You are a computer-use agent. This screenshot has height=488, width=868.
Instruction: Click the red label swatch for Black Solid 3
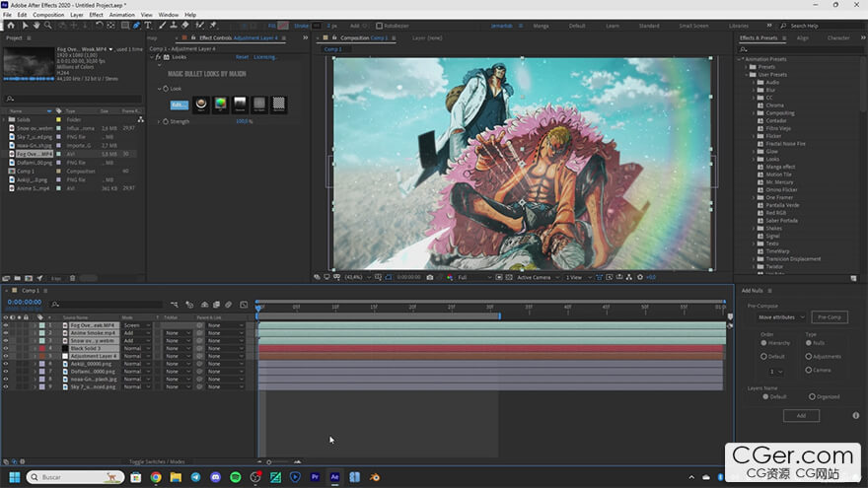pyautogui.click(x=42, y=349)
